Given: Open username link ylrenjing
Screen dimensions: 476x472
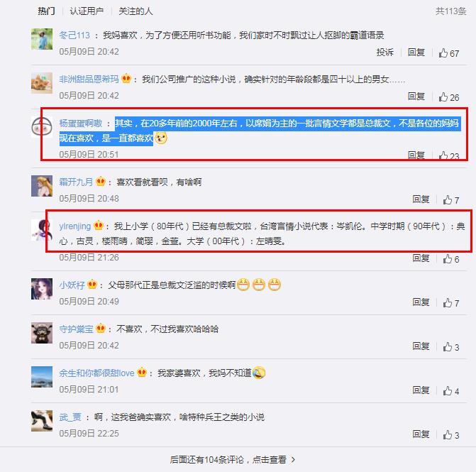Looking at the screenshot, I should (75, 226).
